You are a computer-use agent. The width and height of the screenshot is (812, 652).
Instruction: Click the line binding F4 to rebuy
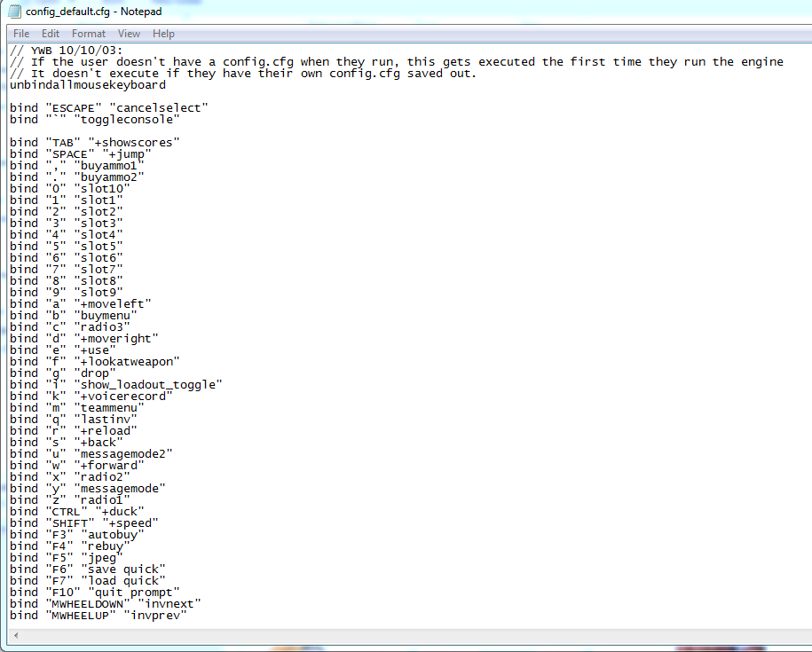pos(70,546)
